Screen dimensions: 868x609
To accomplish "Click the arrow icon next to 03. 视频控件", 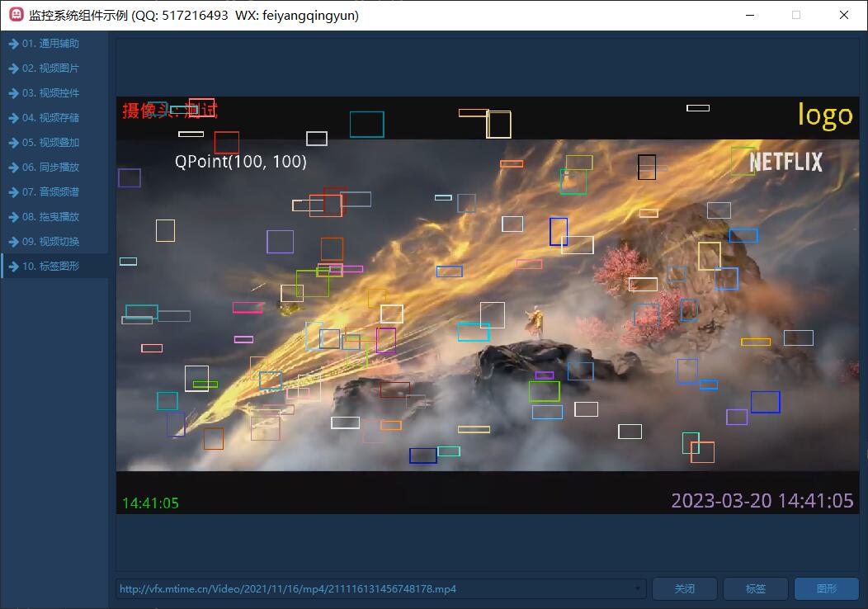I will coord(13,93).
